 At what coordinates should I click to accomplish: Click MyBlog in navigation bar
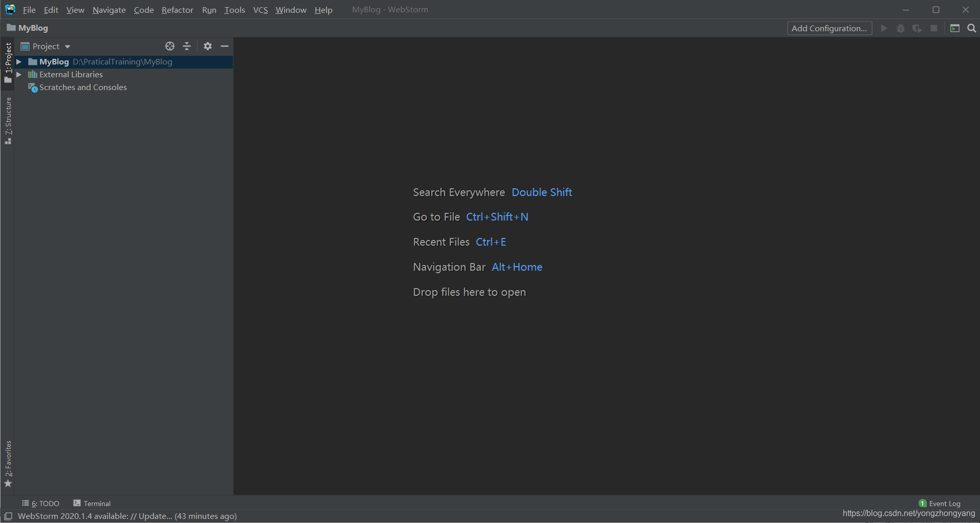coord(33,28)
